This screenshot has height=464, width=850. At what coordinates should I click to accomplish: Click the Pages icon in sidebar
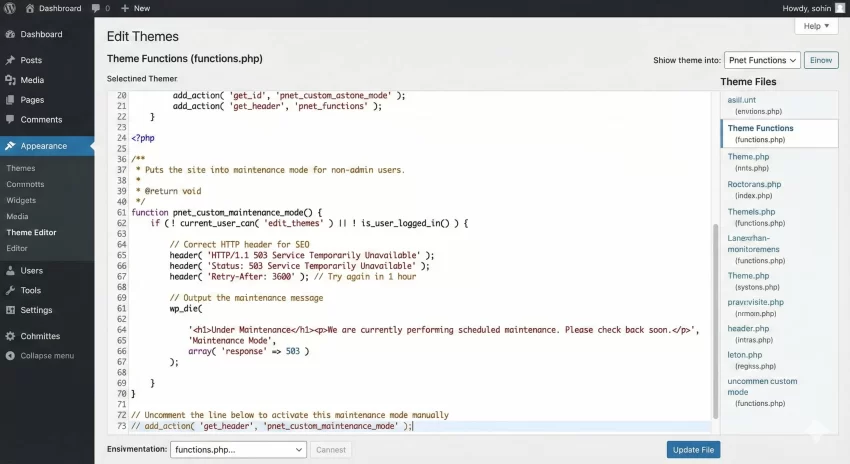(x=10, y=100)
